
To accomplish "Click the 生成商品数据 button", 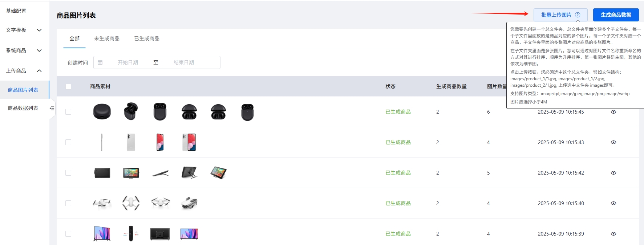I will [x=616, y=15].
